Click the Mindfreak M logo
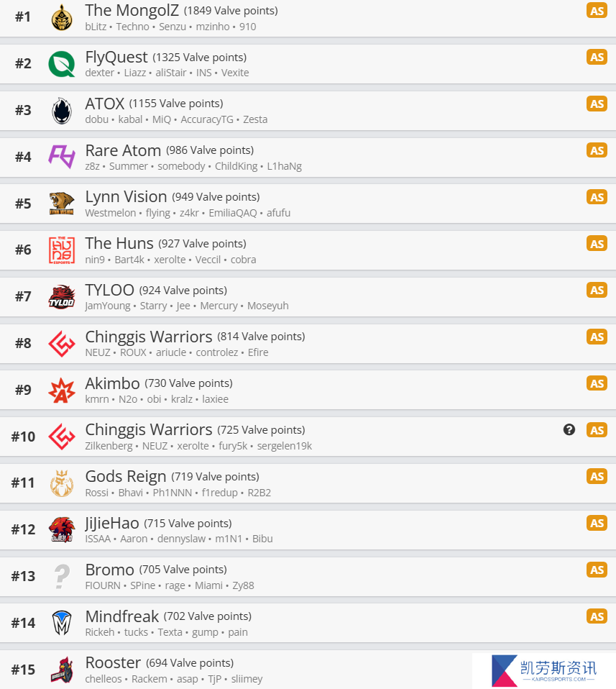The width and height of the screenshot is (616, 689). pos(62,623)
